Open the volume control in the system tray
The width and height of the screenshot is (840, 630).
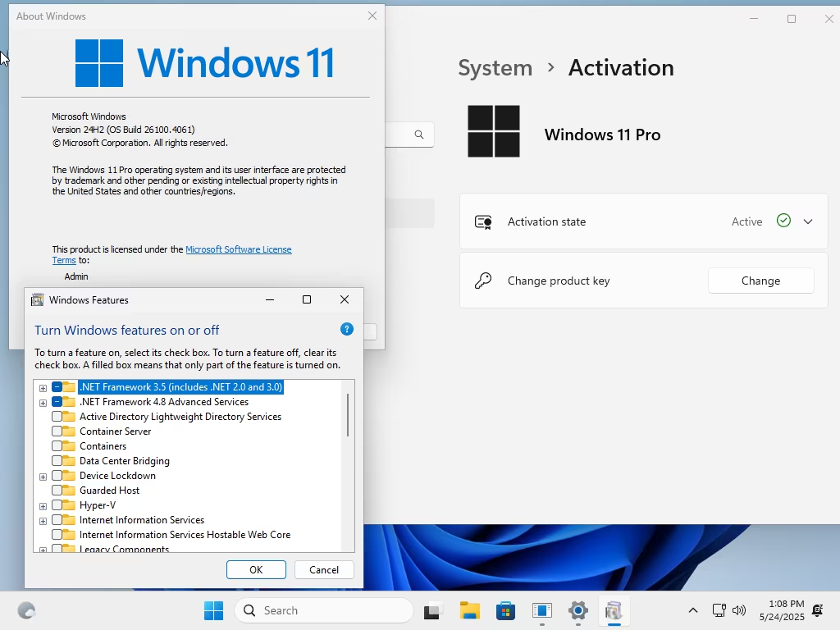tap(739, 610)
